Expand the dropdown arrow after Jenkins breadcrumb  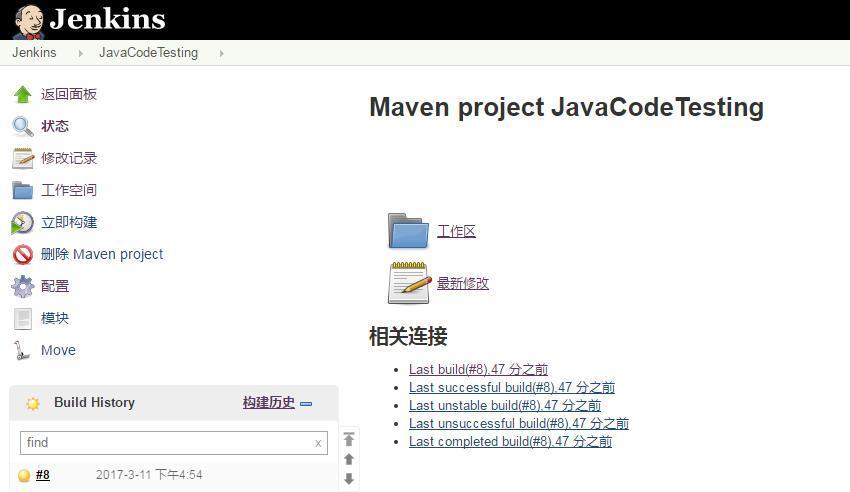click(81, 53)
